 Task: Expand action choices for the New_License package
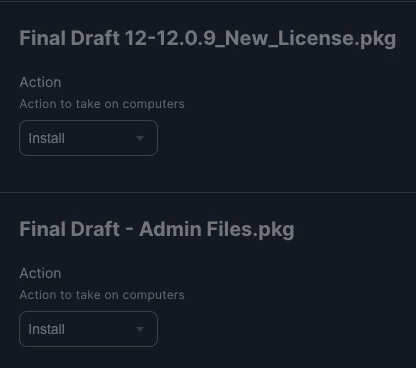[88, 138]
